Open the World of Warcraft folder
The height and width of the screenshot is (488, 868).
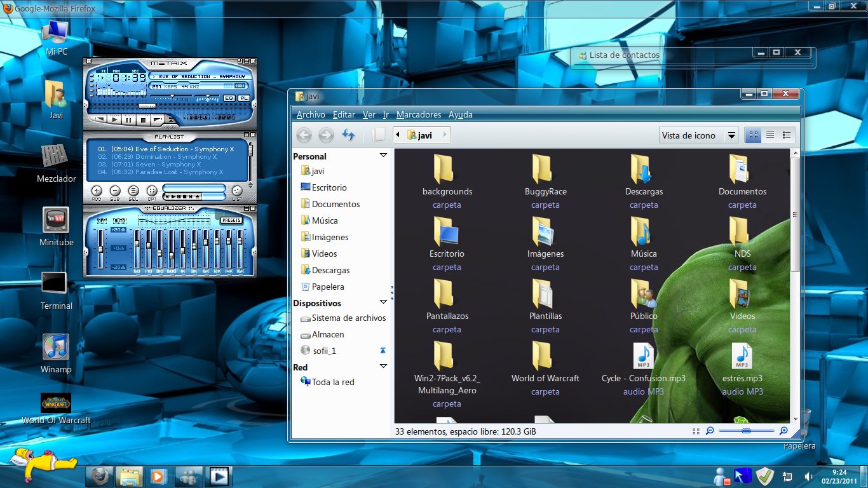pyautogui.click(x=545, y=368)
